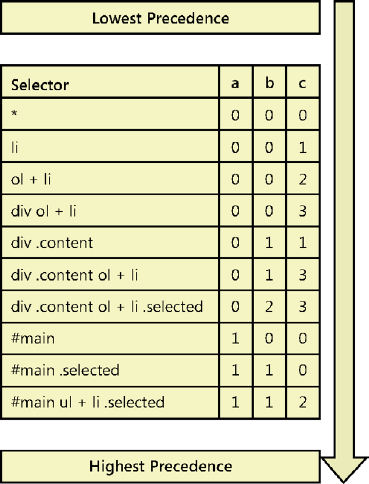The height and width of the screenshot is (484, 369).
Task: Select the 'ol + li' selector row
Action: coord(160,179)
